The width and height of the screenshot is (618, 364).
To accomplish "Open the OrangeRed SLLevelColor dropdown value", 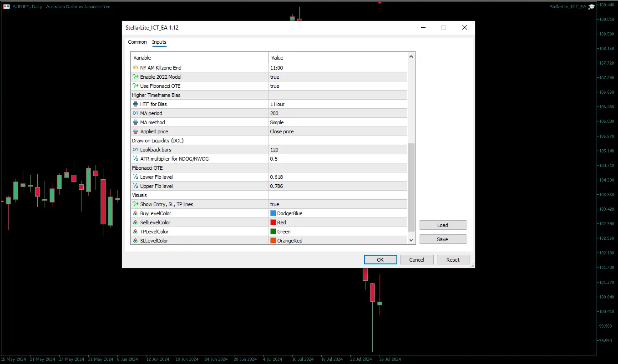I will [338, 241].
